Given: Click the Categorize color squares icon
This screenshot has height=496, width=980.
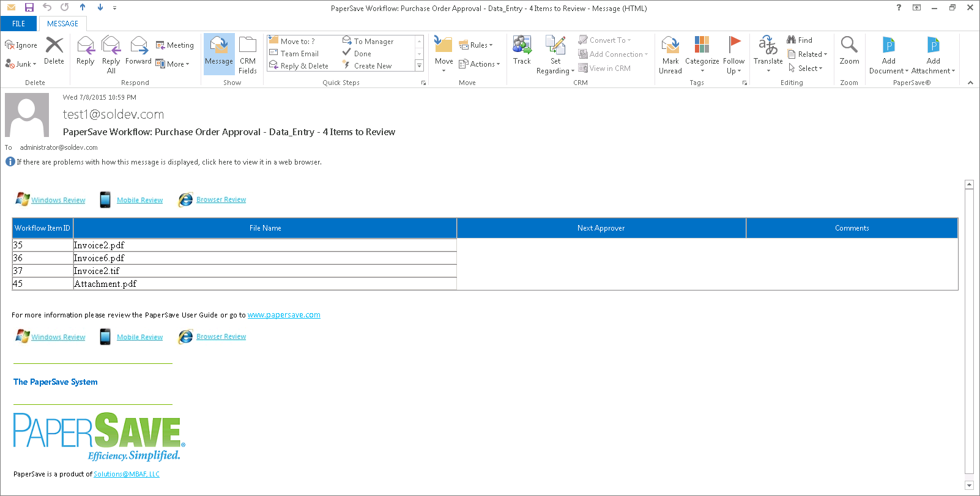Looking at the screenshot, I should (x=702, y=45).
